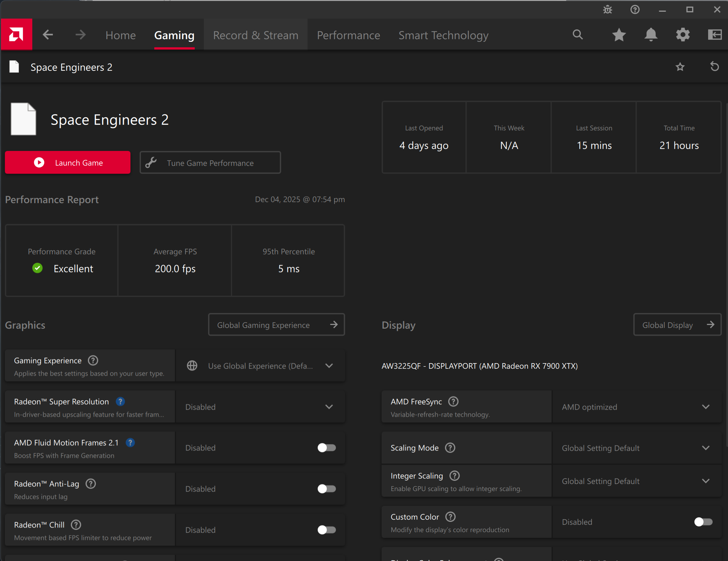Image resolution: width=728 pixels, height=561 pixels.
Task: Turn on Radeon Anti-Lag switch
Action: 326,489
